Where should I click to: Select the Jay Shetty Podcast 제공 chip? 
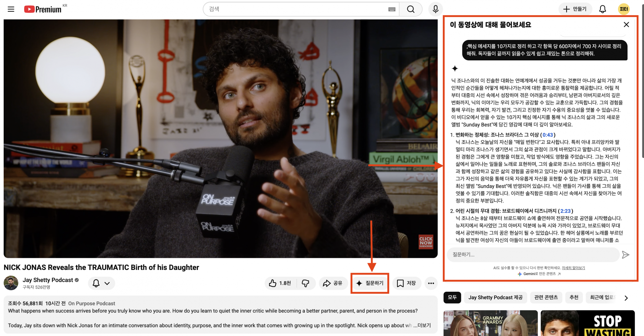[495, 297]
